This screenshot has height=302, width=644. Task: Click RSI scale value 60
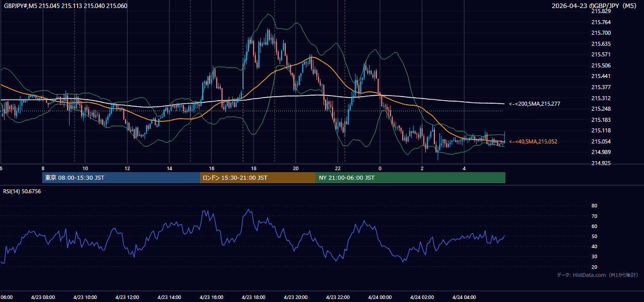594,226
